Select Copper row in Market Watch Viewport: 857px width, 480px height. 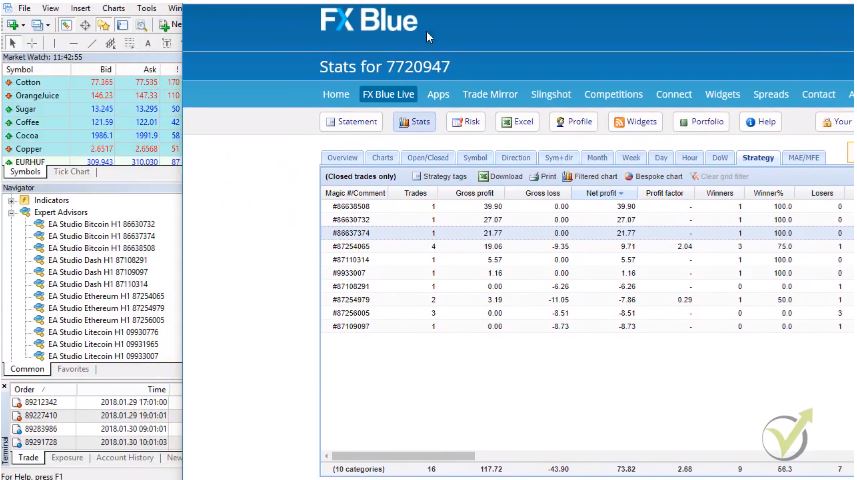92,149
